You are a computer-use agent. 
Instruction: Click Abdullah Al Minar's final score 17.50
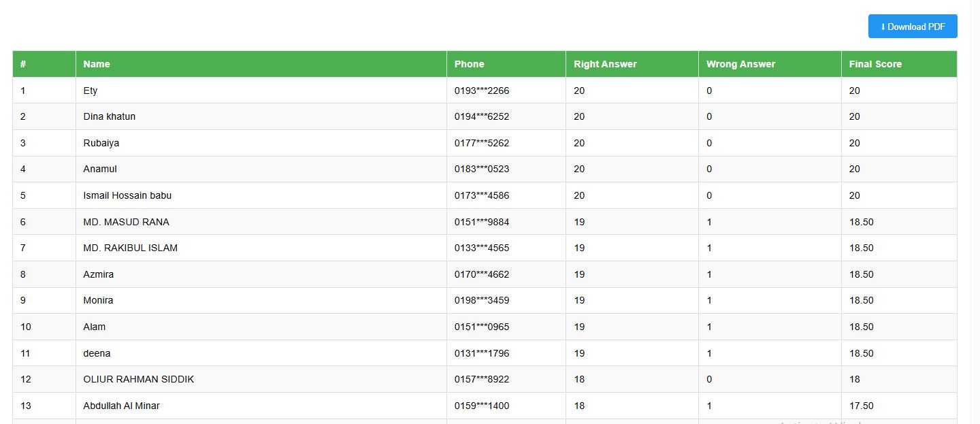(x=862, y=406)
